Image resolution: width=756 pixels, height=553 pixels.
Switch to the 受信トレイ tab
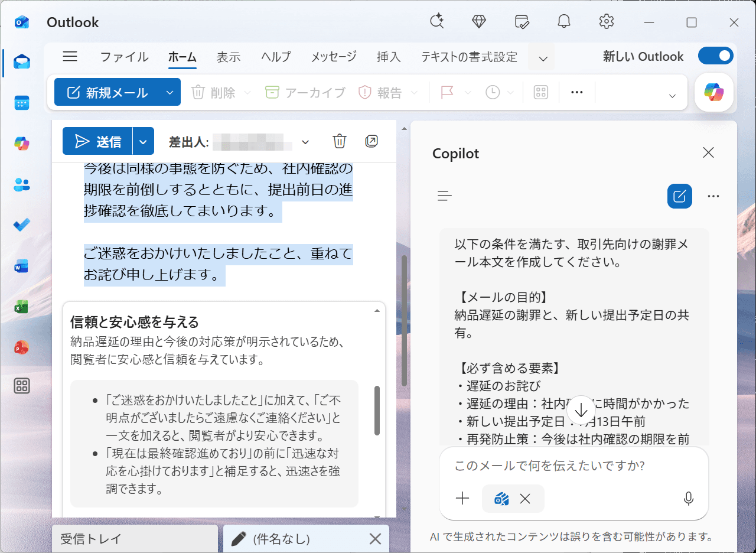pos(135,539)
